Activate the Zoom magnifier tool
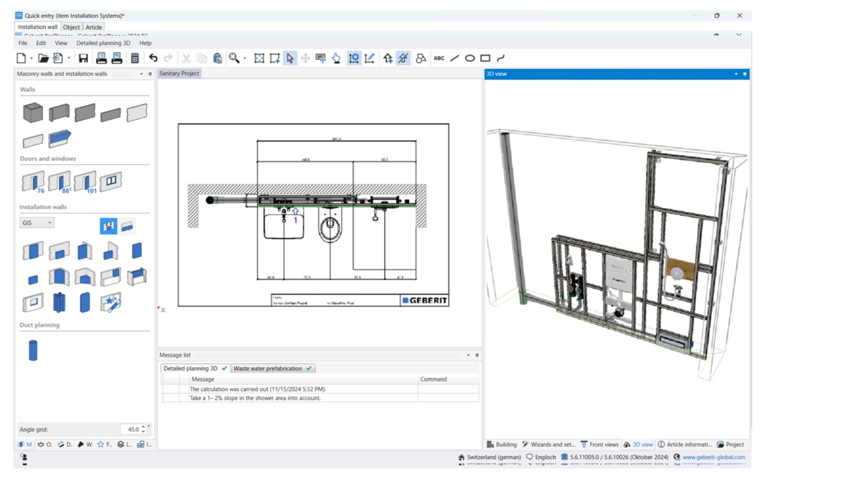The width and height of the screenshot is (868, 488). coord(233,58)
